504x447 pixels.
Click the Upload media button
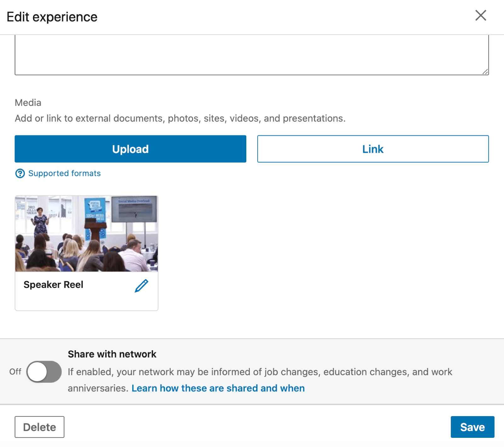tap(130, 149)
